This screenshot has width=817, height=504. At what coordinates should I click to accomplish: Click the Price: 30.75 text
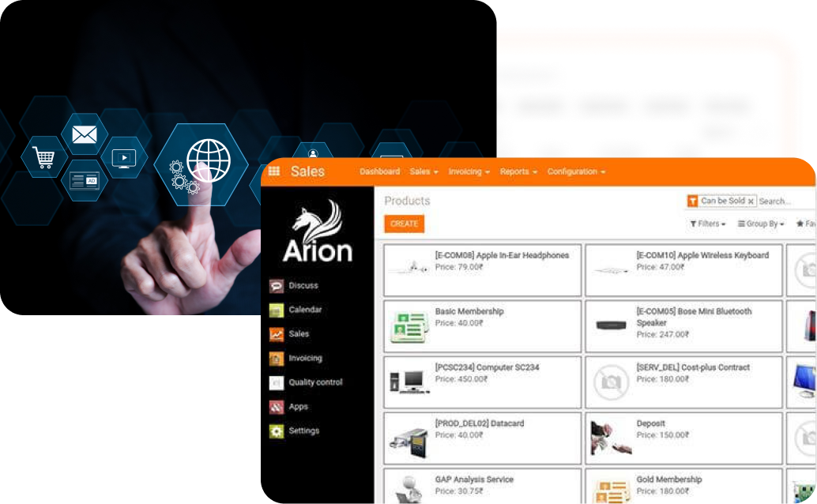pos(459,491)
